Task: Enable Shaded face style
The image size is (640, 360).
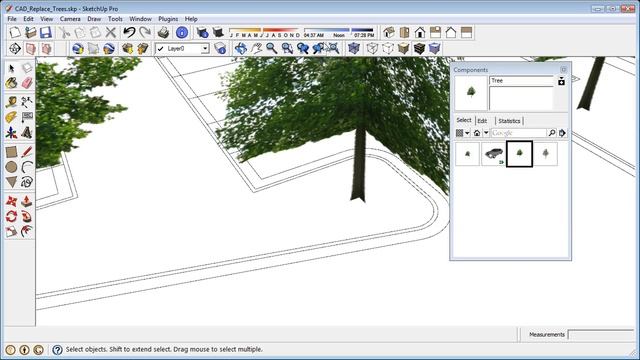Action: click(403, 49)
